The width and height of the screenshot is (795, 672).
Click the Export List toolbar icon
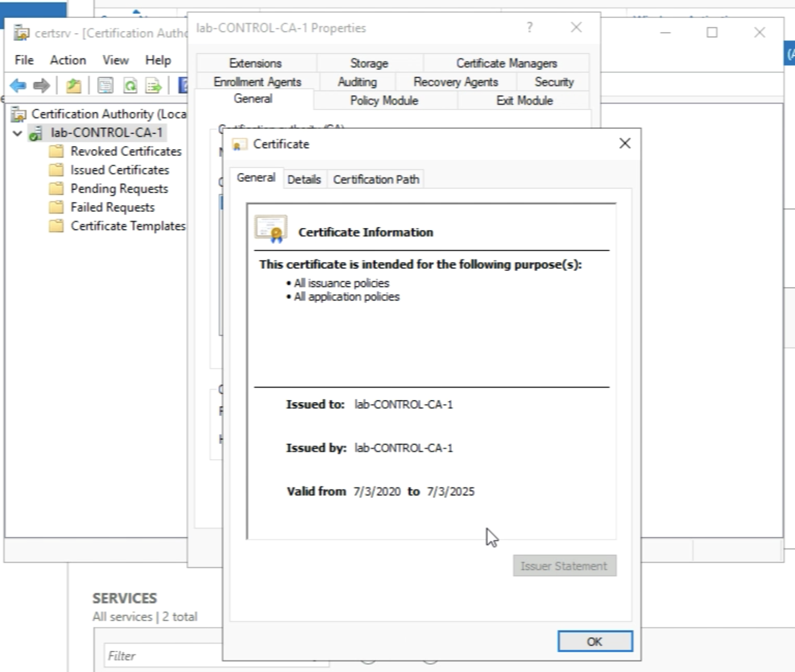click(153, 85)
